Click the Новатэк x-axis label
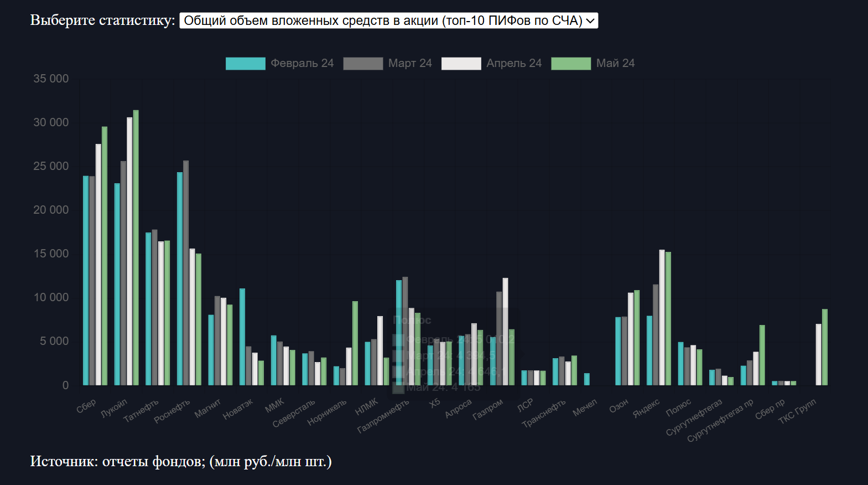 coord(238,409)
